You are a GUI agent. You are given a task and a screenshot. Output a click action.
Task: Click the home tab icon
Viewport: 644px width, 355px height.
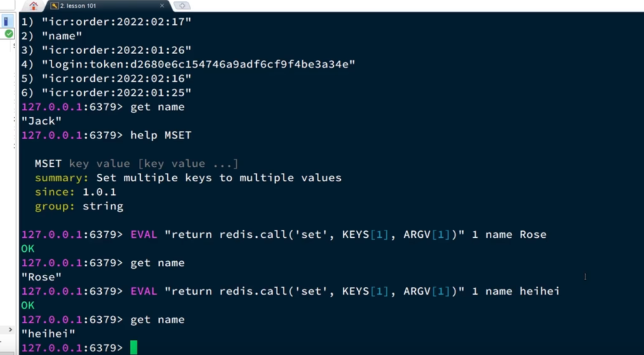[x=33, y=6]
